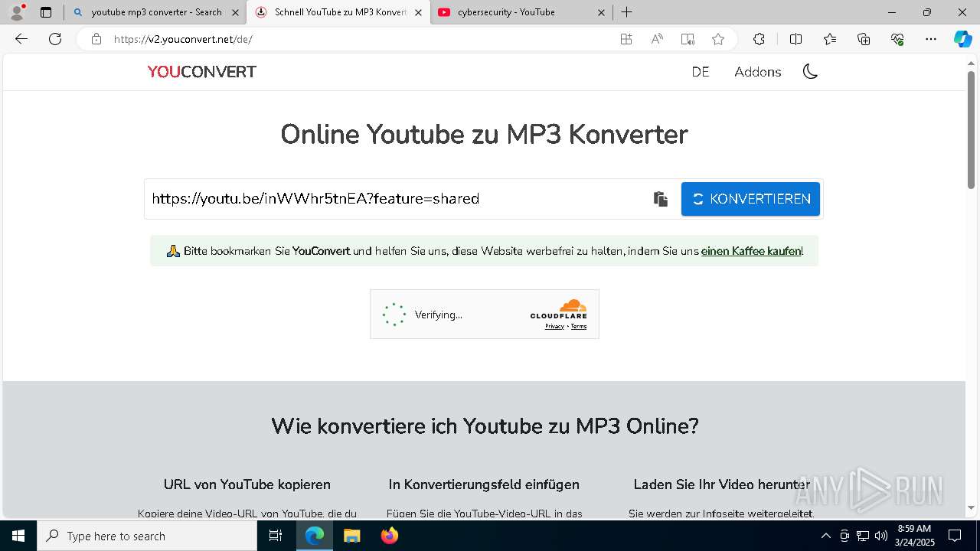The height and width of the screenshot is (551, 980).
Task: Launch the Copilot sidebar icon
Action: 962,39
